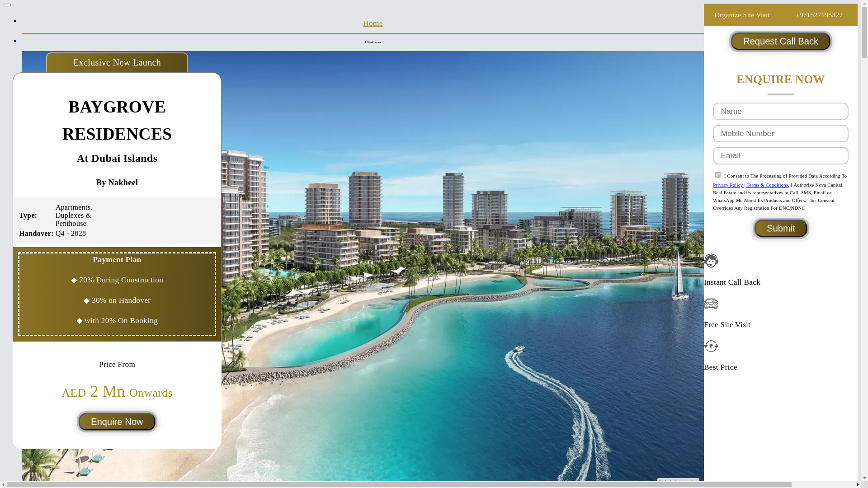Click the '70% During Construction' line
This screenshot has width=868, height=488.
[x=117, y=280]
